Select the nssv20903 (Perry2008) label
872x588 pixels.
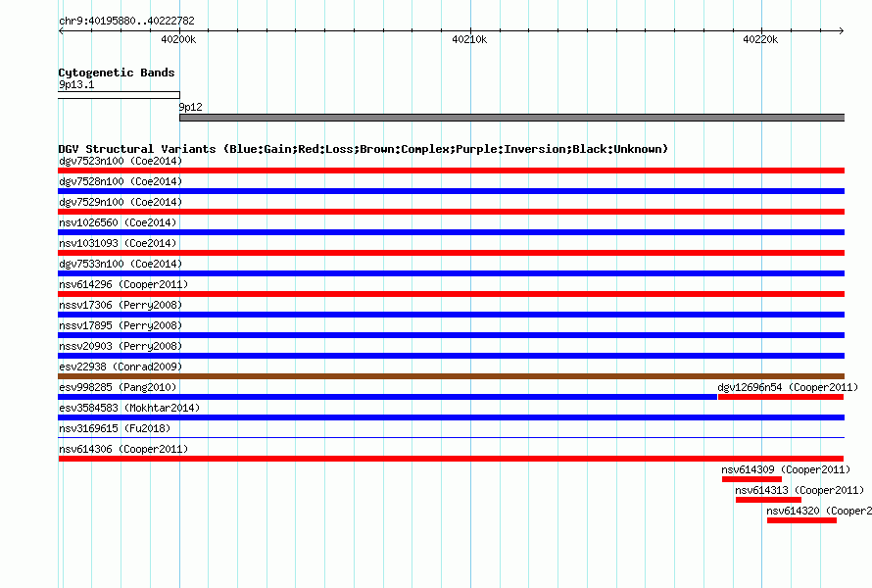click(x=121, y=347)
